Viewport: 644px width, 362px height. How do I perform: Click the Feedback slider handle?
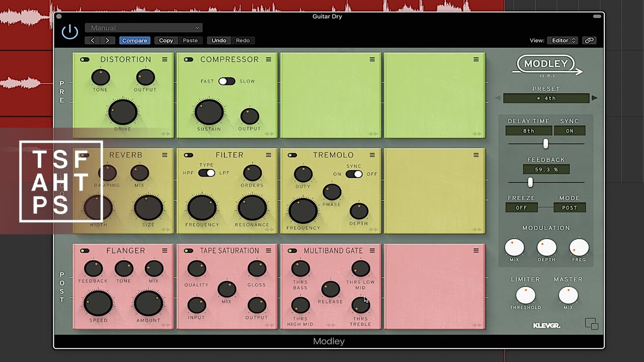click(530, 182)
